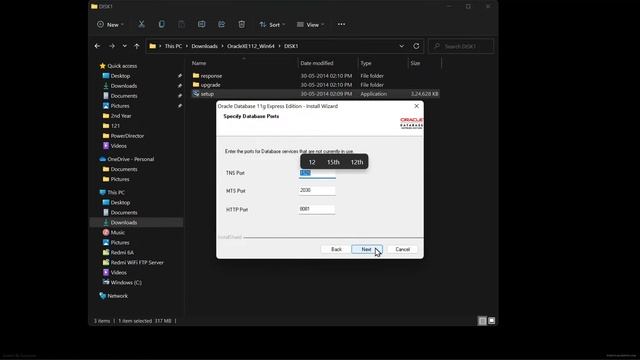640x360 pixels.
Task: Close the Oracle Install Wizard dialog
Action: point(416,106)
